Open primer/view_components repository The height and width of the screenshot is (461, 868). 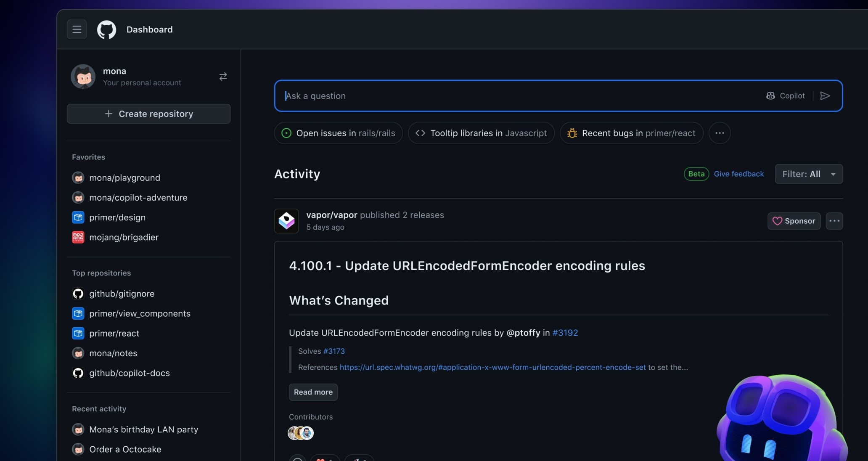(140, 313)
